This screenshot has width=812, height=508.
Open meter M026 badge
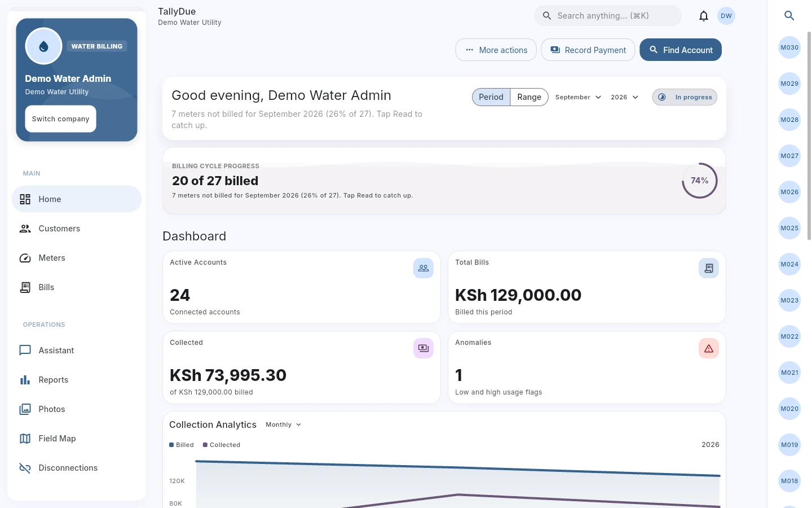tap(789, 192)
